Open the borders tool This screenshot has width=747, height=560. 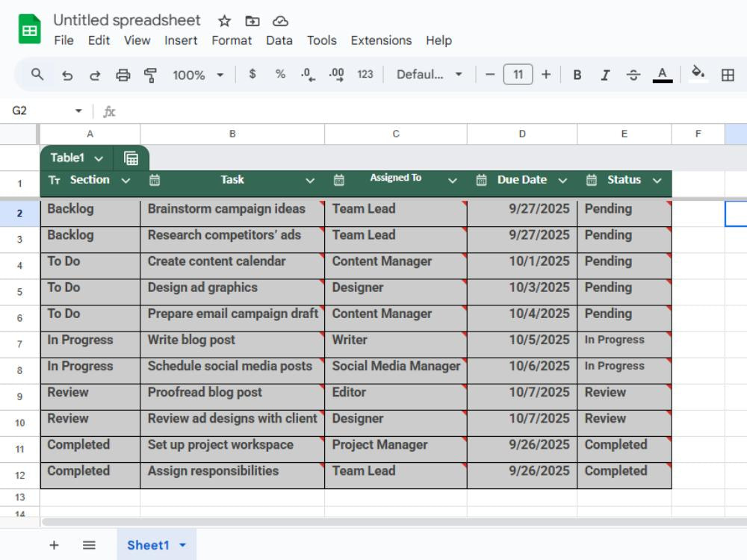(x=728, y=75)
